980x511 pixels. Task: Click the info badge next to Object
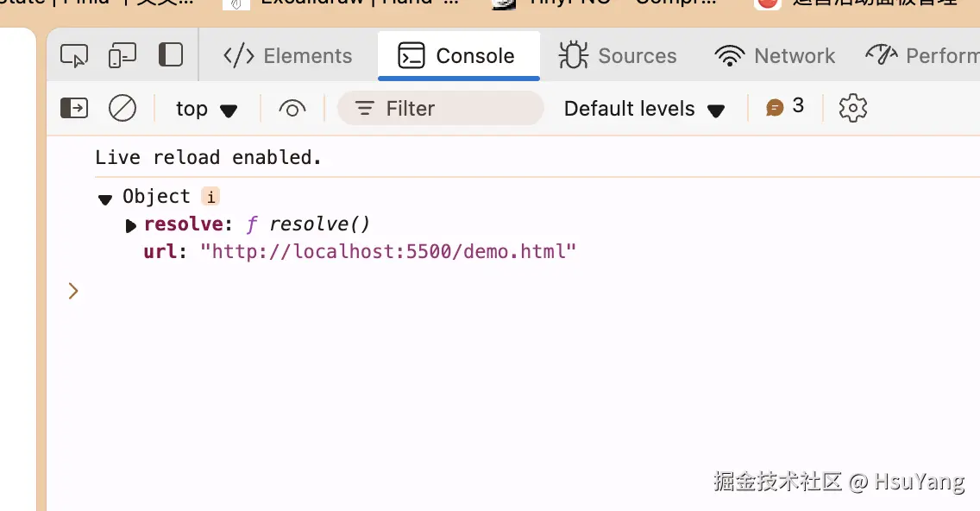(210, 197)
